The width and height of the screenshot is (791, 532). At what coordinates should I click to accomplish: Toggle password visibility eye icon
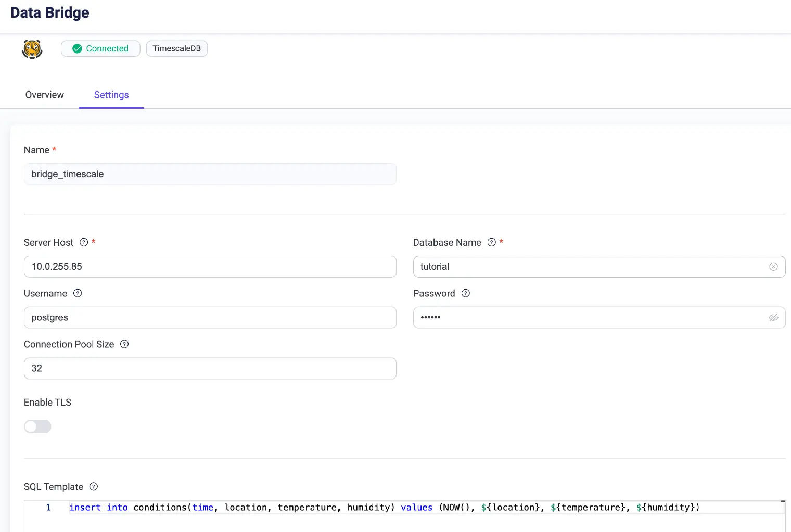[x=773, y=318]
